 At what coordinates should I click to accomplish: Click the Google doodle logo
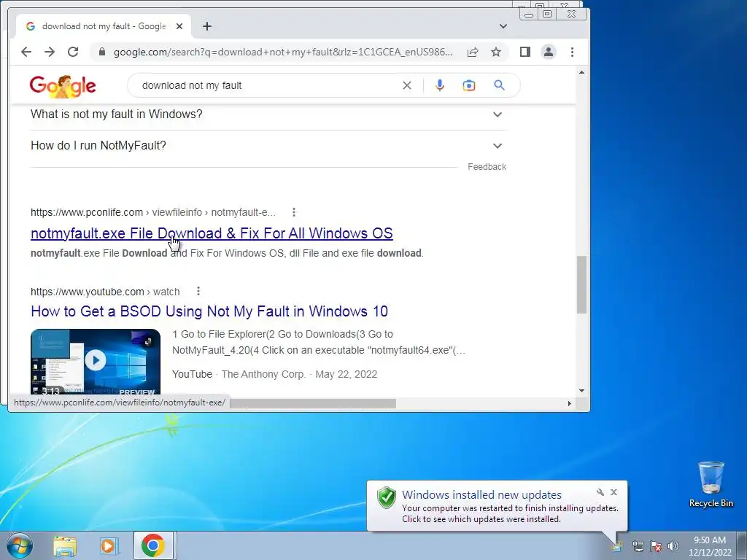tap(63, 86)
